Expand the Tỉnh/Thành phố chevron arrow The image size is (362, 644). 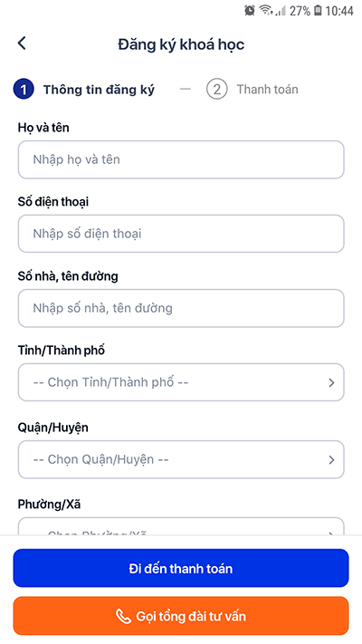pos(331,383)
